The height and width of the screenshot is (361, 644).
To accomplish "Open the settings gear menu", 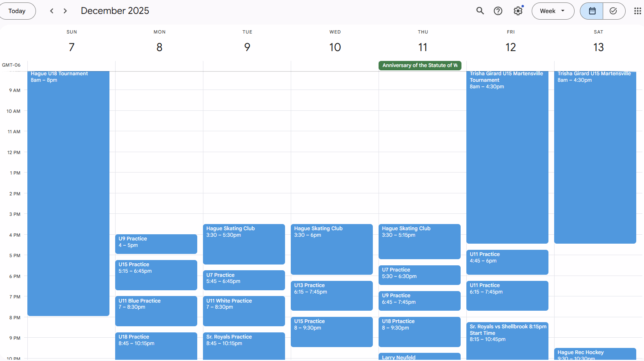I will click(x=518, y=11).
